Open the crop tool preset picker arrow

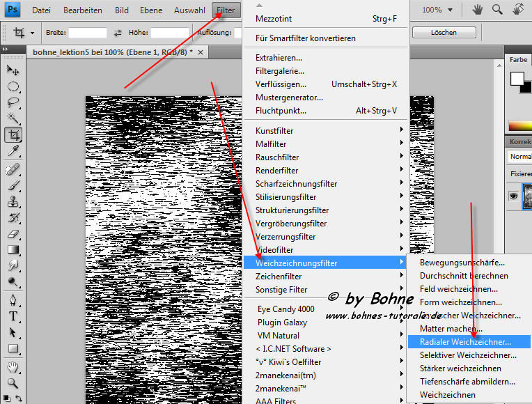pyautogui.click(x=33, y=33)
